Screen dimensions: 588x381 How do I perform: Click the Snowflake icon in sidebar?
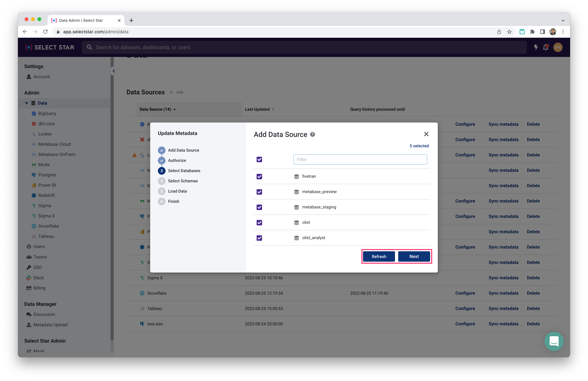point(34,226)
